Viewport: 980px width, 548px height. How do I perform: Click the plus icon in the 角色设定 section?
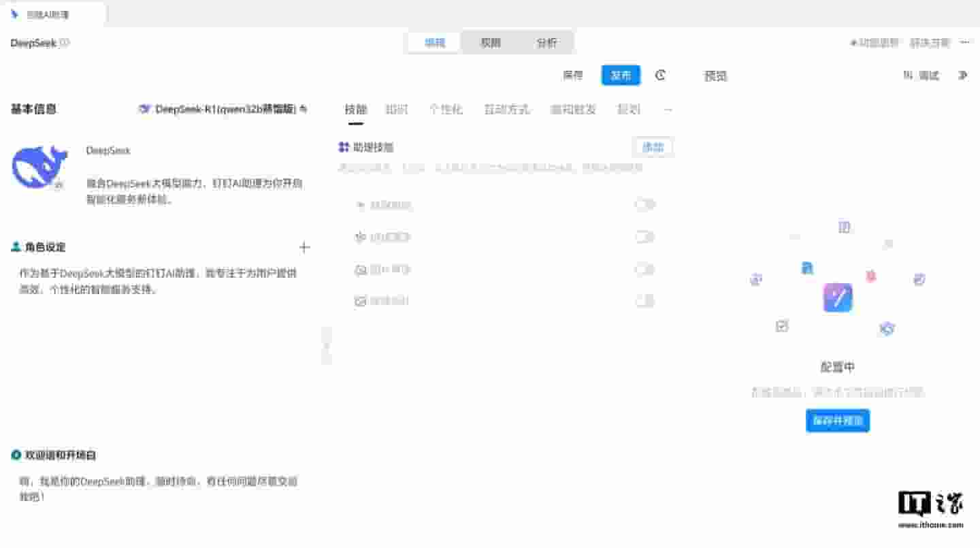click(x=304, y=247)
